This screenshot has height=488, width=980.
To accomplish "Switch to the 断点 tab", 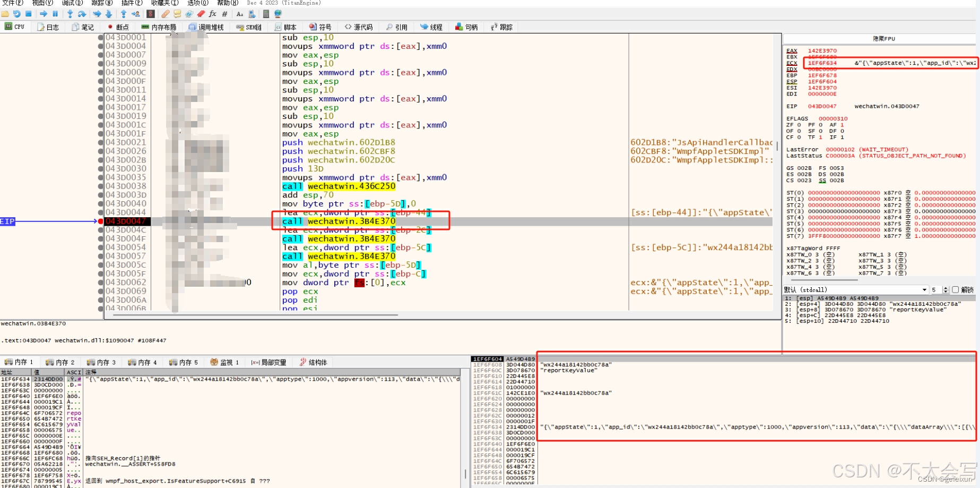I will coord(118,27).
